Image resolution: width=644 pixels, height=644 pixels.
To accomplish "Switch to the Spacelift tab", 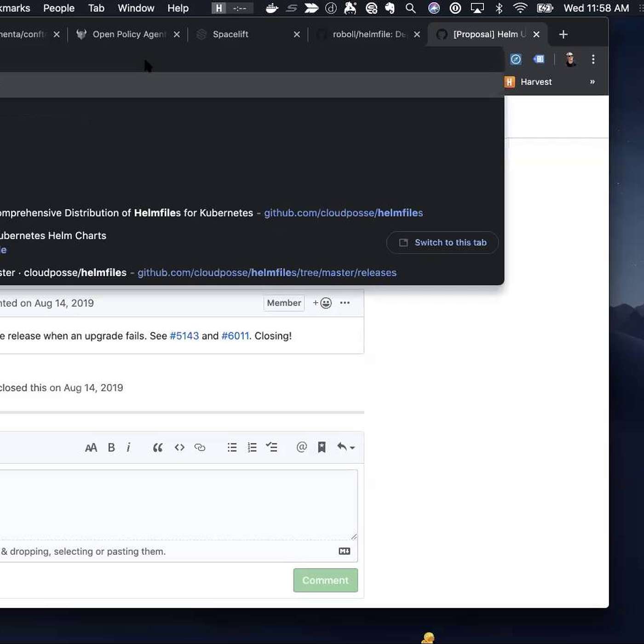I will point(230,34).
